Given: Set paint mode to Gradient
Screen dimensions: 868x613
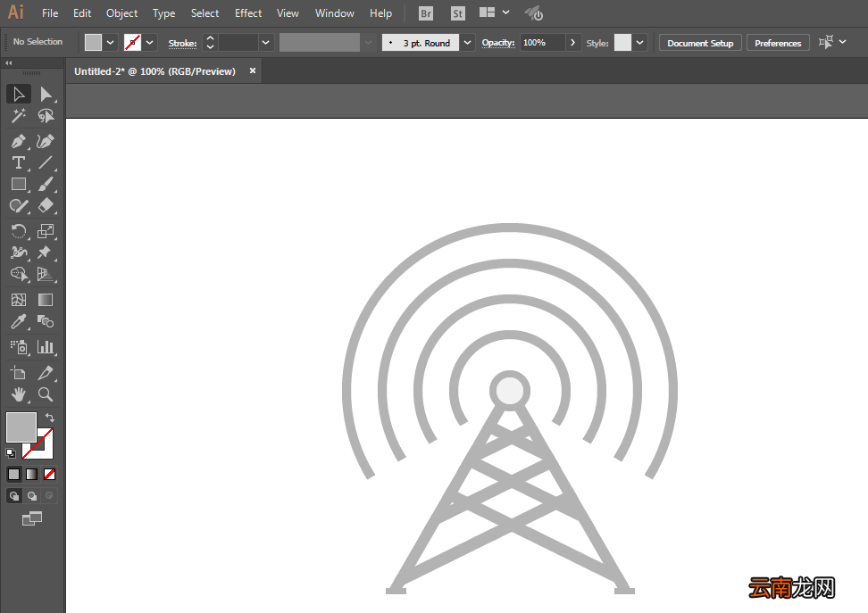Looking at the screenshot, I should (31, 474).
